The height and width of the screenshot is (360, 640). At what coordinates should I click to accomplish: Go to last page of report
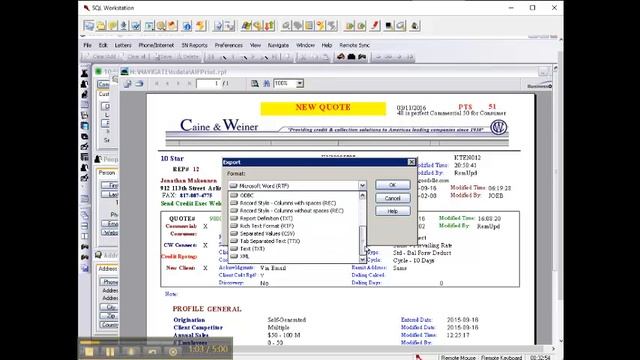[x=189, y=84]
